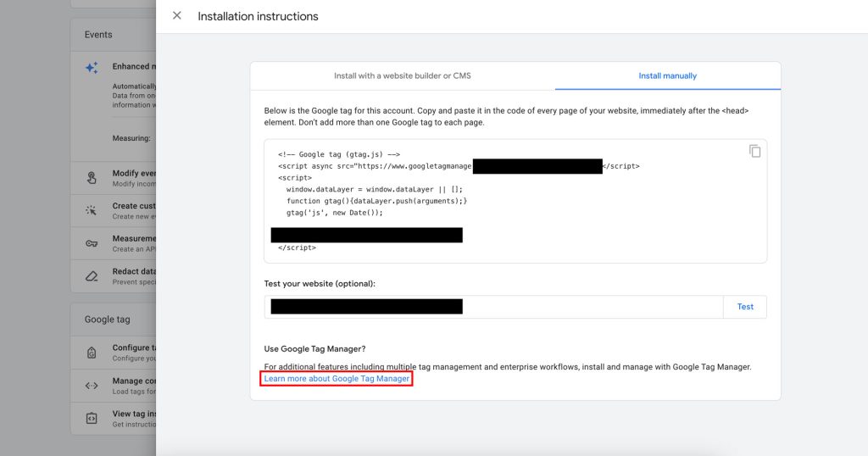Click the Installation instructions title

pyautogui.click(x=258, y=17)
